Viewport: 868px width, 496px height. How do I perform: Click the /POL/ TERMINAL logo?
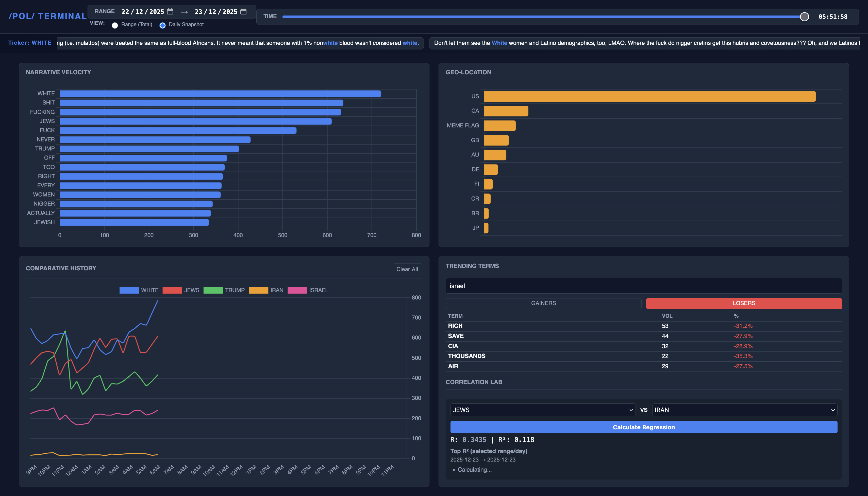(47, 16)
